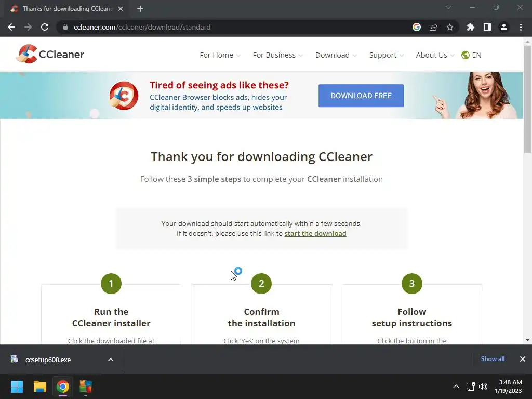Show hidden system tray icons

(456, 387)
